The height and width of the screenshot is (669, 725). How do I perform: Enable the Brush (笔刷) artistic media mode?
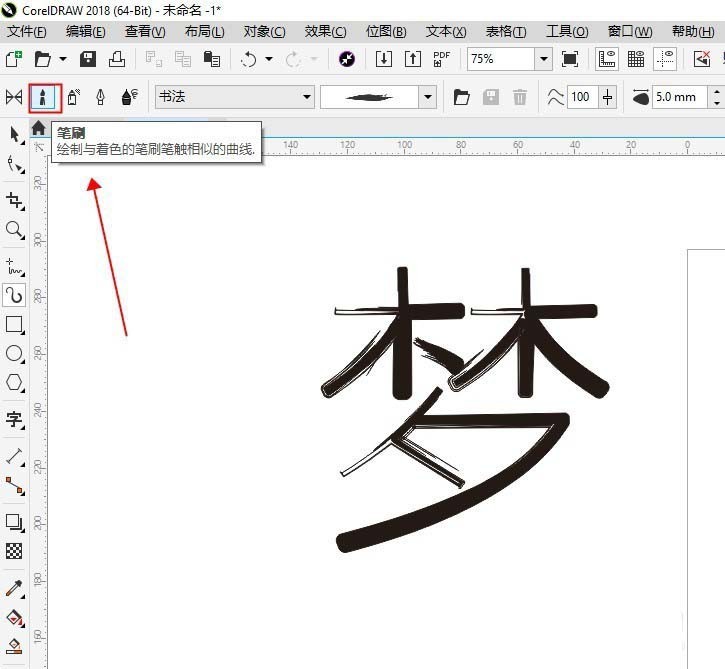[45, 97]
